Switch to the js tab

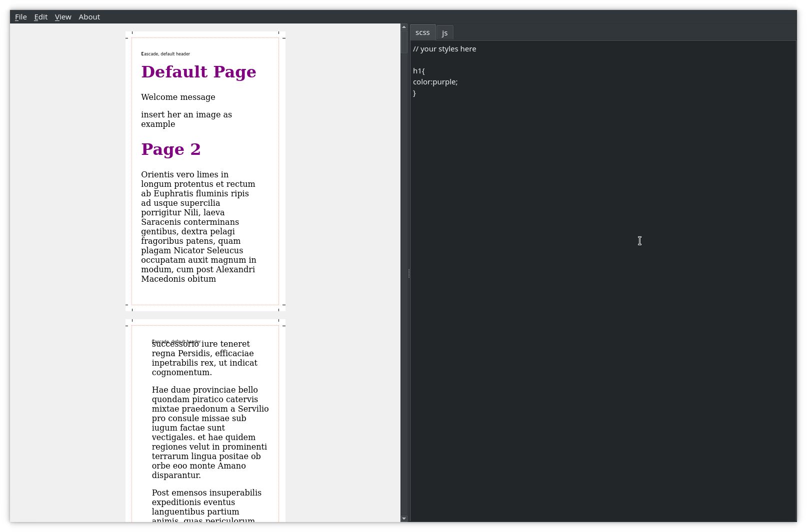(444, 33)
